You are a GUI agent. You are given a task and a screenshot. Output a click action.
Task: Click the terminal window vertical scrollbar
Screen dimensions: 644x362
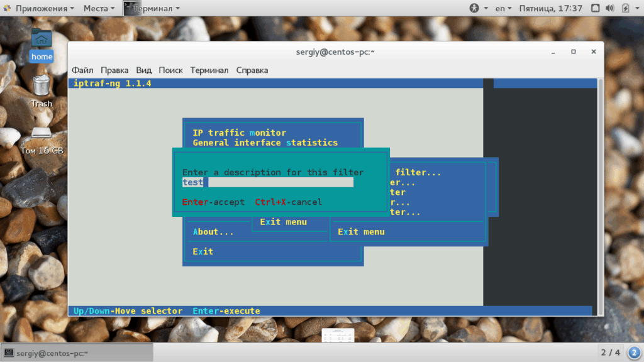[601, 197]
